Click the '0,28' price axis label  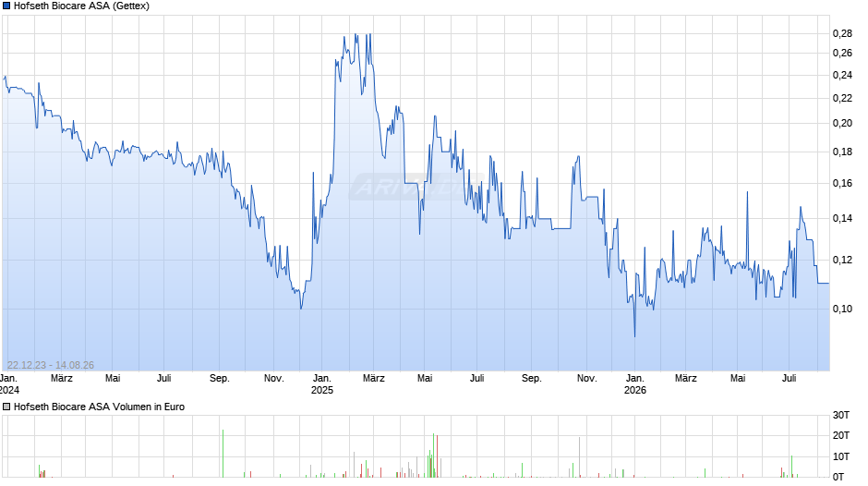coord(842,34)
